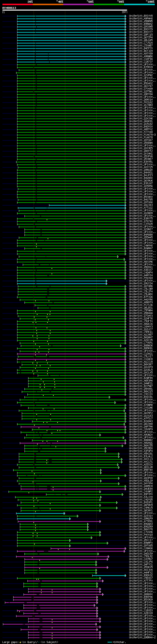Select hit label UniRef100_Q4UE64

(x=141, y=489)
